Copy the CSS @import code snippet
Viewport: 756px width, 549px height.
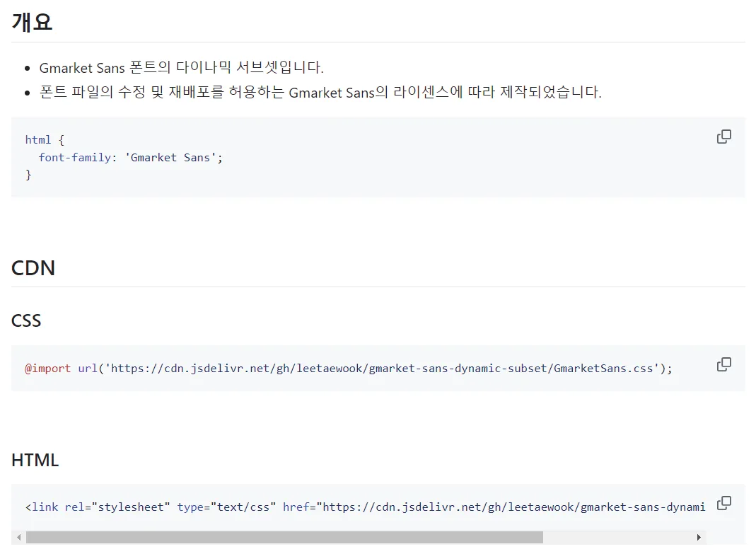(x=723, y=364)
